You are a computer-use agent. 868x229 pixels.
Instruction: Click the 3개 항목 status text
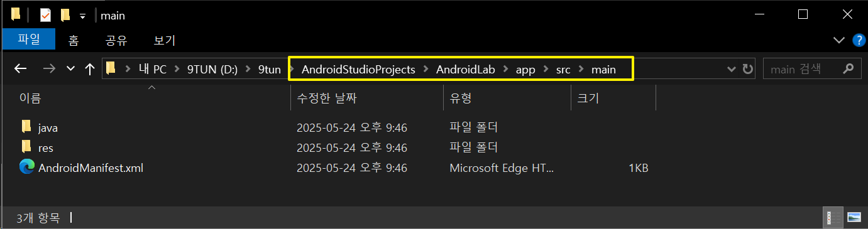point(38,218)
